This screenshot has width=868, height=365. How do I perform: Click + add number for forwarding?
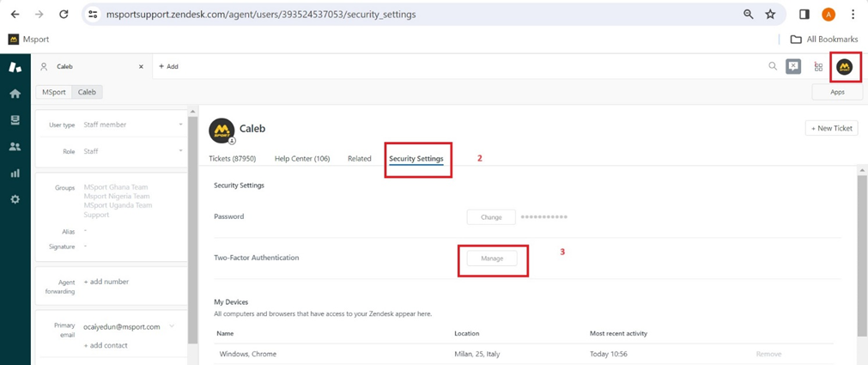click(106, 282)
